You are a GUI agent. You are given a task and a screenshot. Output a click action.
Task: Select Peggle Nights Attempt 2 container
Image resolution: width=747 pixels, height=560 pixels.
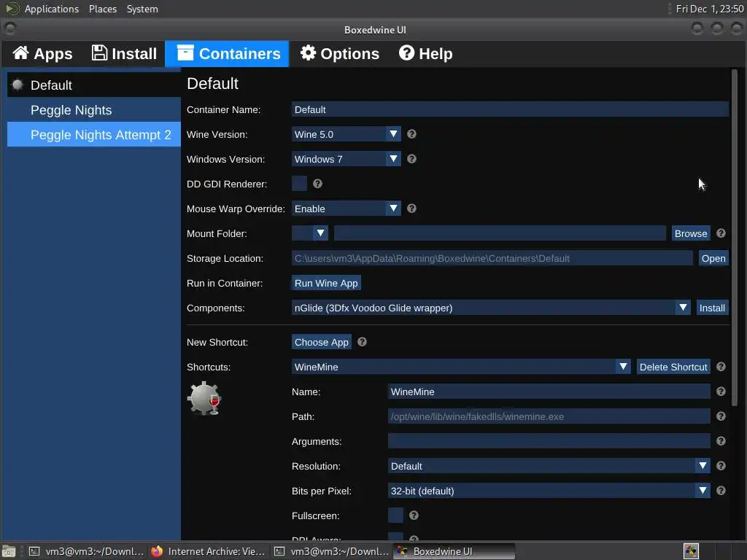pos(94,135)
